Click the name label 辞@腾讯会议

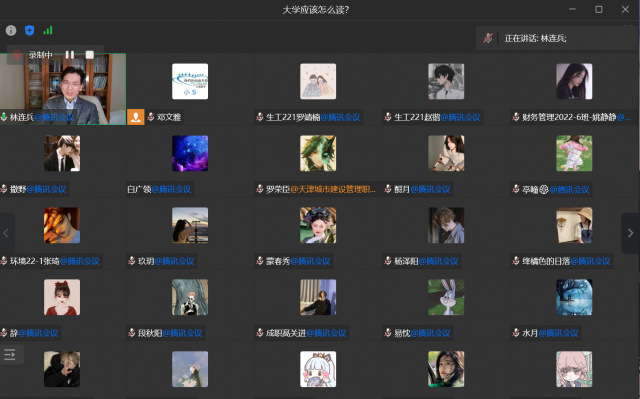tap(34, 333)
